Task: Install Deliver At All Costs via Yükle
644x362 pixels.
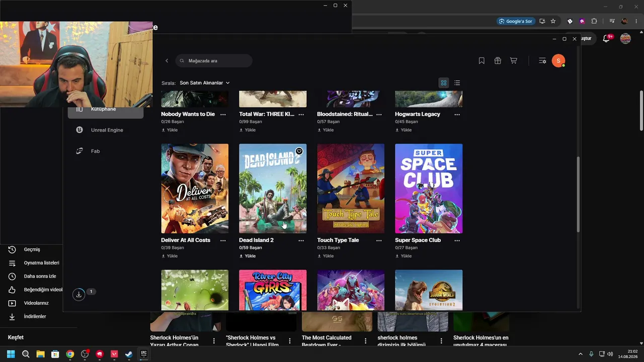Action: click(x=170, y=256)
